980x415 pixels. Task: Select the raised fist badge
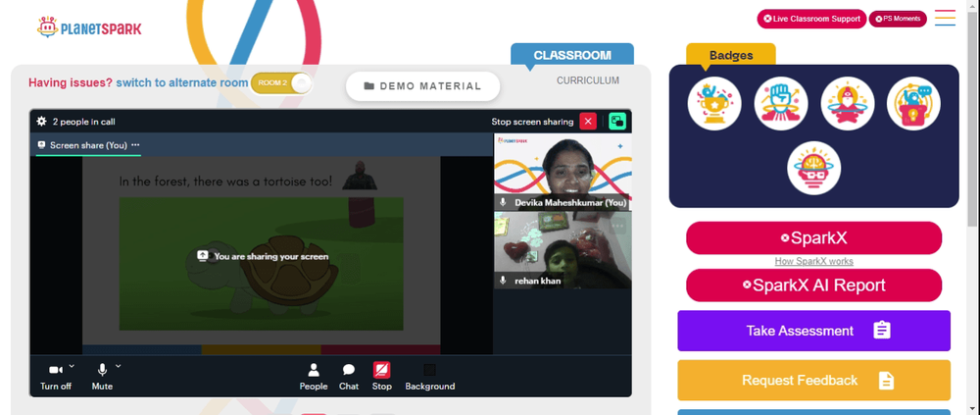pyautogui.click(x=781, y=103)
